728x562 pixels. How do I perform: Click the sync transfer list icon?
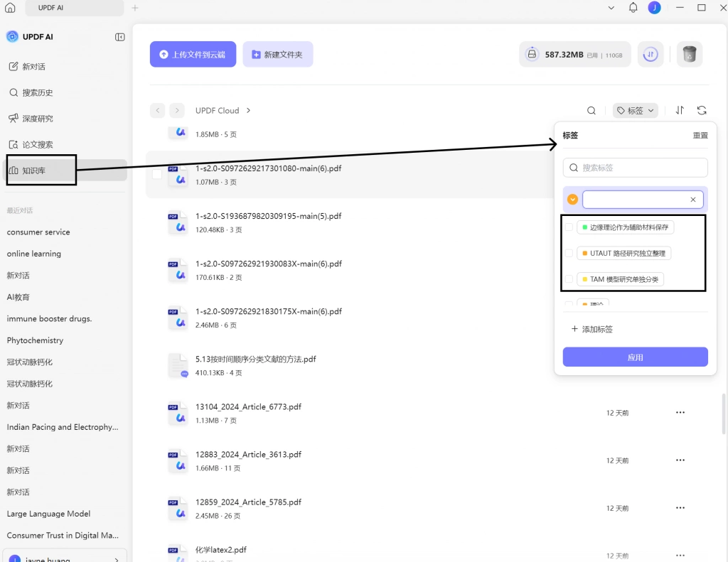(x=651, y=55)
